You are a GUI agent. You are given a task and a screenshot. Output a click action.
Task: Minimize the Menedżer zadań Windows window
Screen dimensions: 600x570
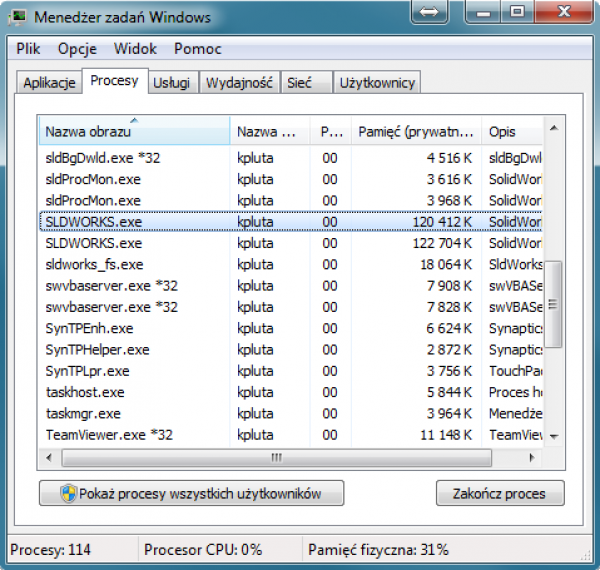[x=483, y=12]
